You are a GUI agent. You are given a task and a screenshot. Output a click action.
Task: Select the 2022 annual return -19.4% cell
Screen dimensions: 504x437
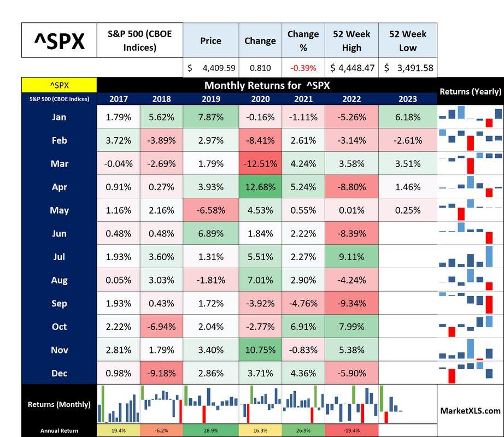(352, 430)
